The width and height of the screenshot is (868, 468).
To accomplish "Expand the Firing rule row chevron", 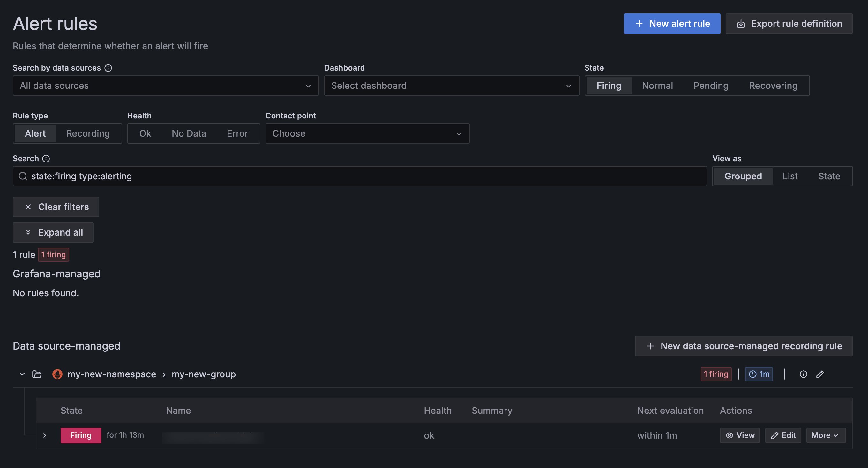I will [x=45, y=435].
